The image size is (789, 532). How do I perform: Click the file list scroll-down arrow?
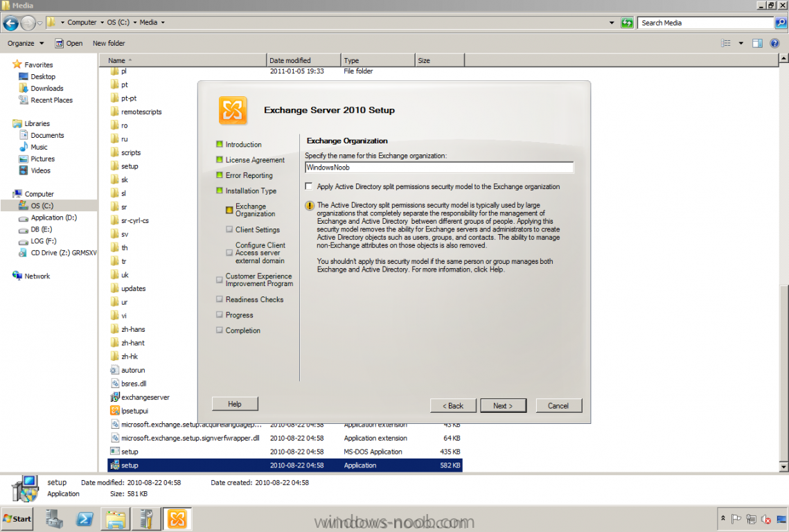pos(783,467)
